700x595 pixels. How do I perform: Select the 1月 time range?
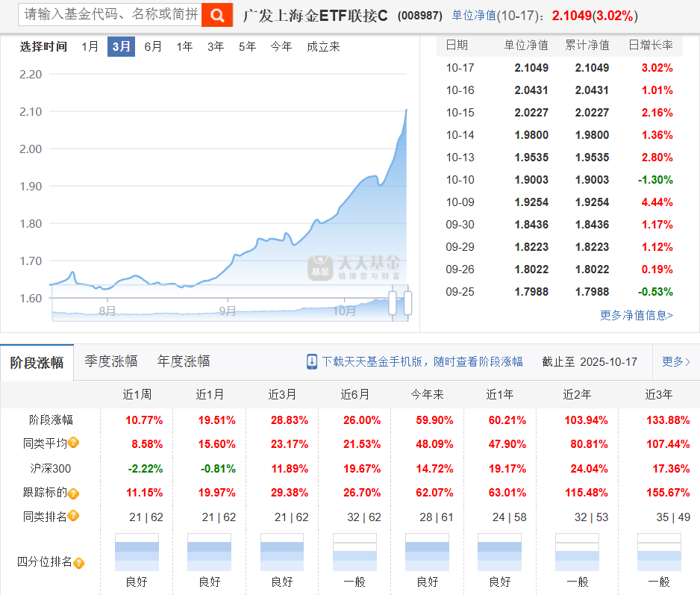90,46
